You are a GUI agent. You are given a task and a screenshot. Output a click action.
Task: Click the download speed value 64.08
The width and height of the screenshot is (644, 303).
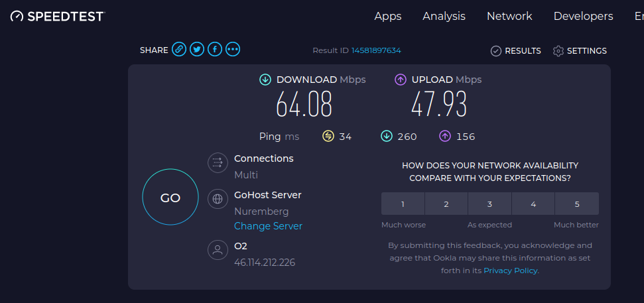pos(304,104)
